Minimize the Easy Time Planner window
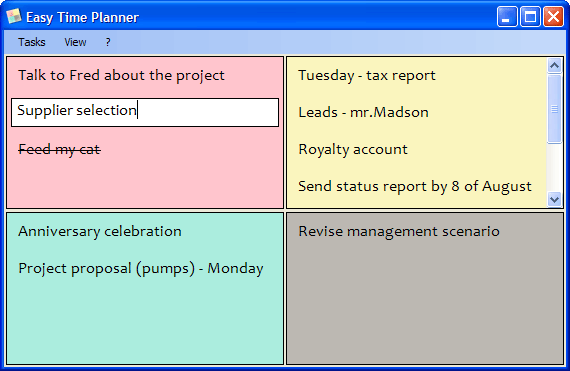The image size is (570, 371). pos(507,17)
